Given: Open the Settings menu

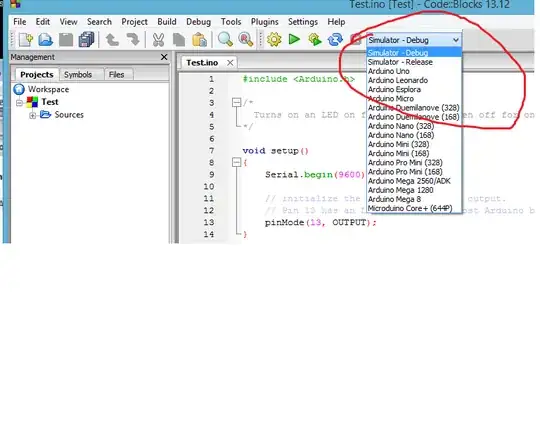Looking at the screenshot, I should pyautogui.click(x=303, y=22).
